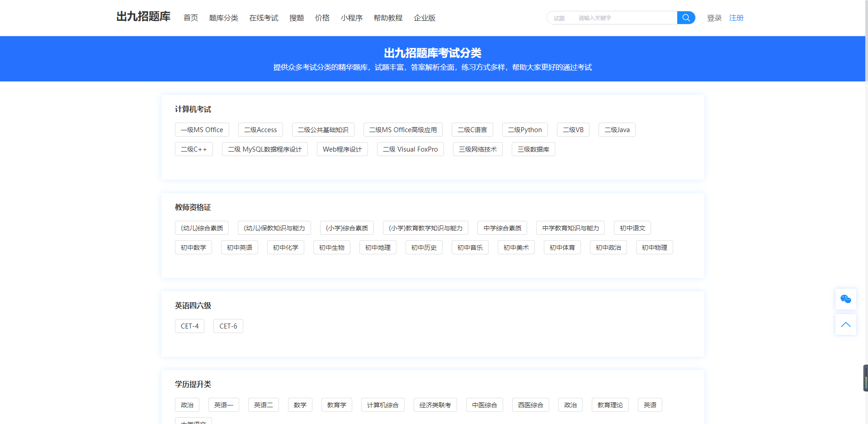Select the 英语二 category tag
The image size is (868, 424).
coord(264,405)
